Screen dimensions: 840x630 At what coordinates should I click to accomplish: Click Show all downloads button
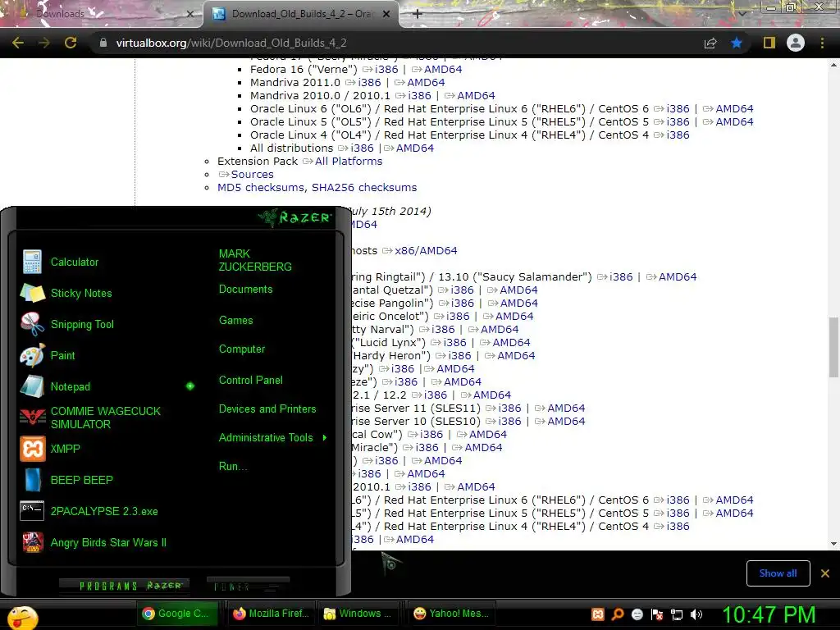(x=778, y=573)
